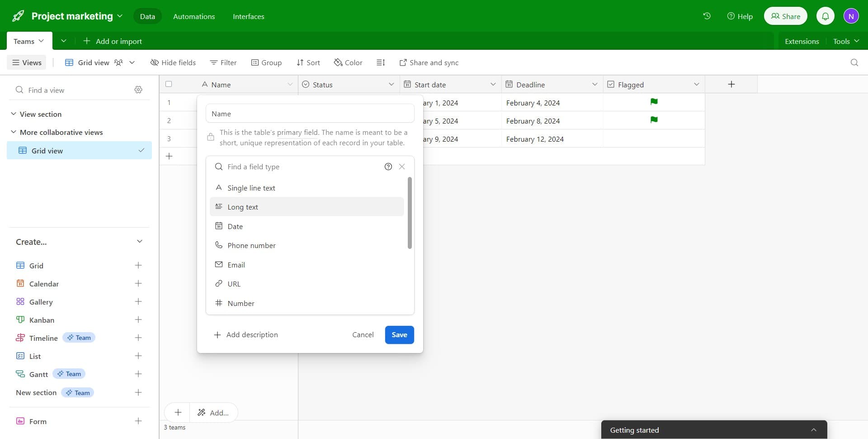Image resolution: width=868 pixels, height=439 pixels.
Task: Open the grid search magnifier icon
Action: [x=854, y=62]
